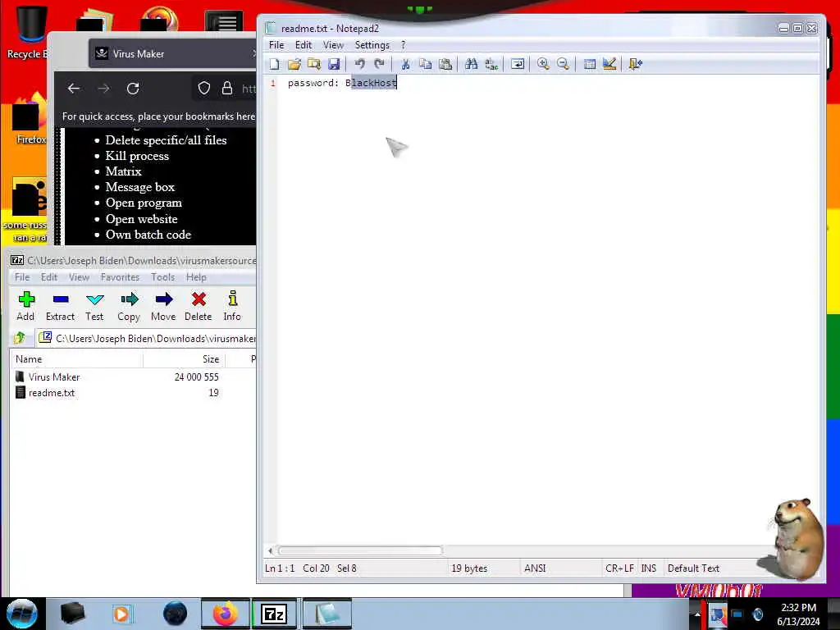Open the 7-Zip Edit menu

[48, 277]
